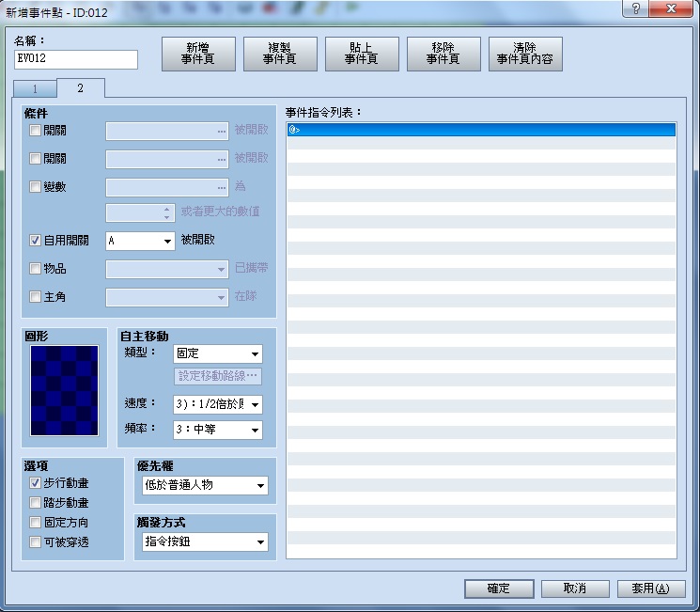Open the 觸發方式 trigger dropdown

click(x=205, y=541)
